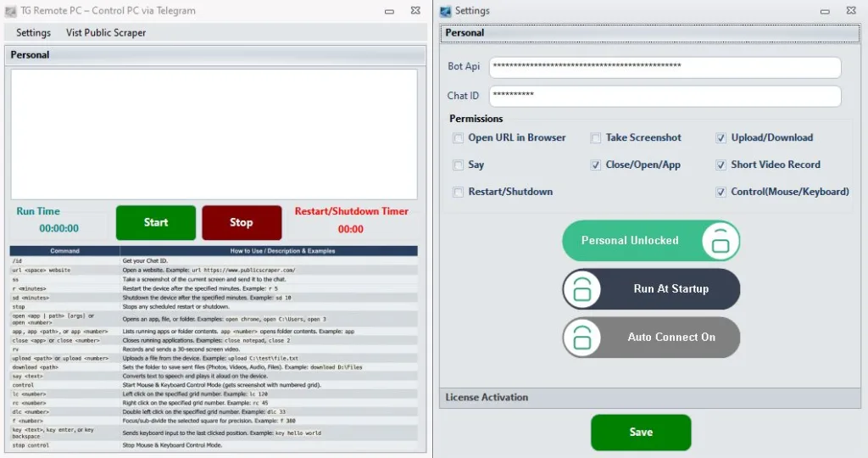Click 'Get your Chat ID.' description text

click(145, 261)
